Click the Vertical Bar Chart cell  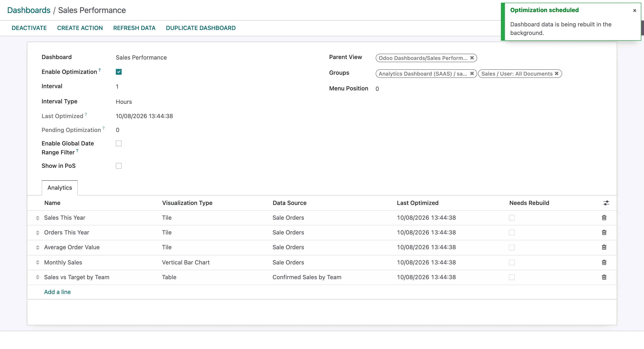[x=186, y=262]
